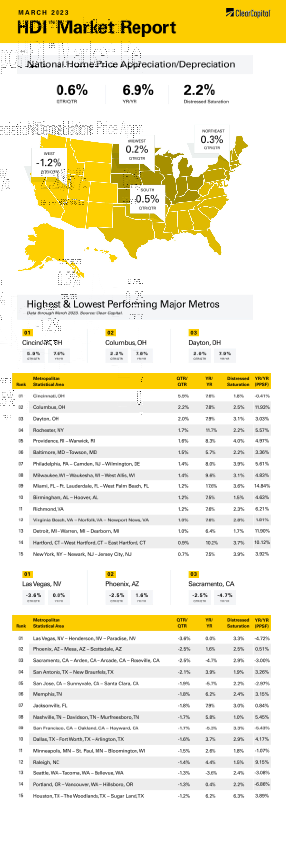Click the 02 badge above Phoenix, AZ
This screenshot has width=286, height=868.
pyautogui.click(x=110, y=574)
